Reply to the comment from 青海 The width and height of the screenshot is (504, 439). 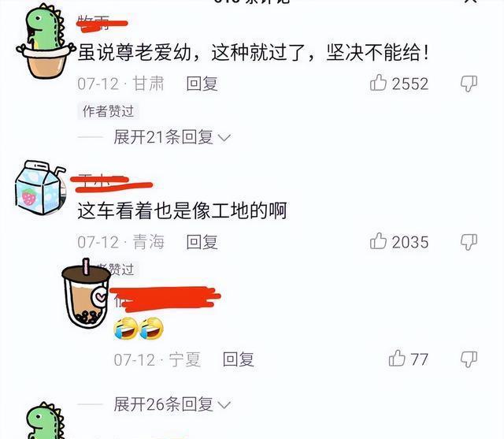[202, 242]
